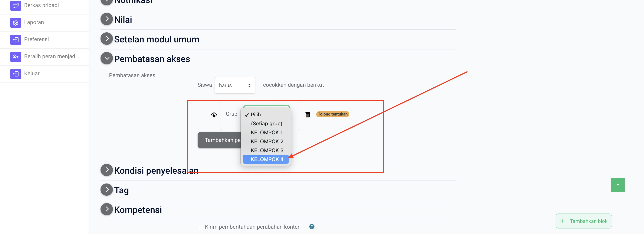Collapse the Pembatasan akses section

click(x=107, y=58)
